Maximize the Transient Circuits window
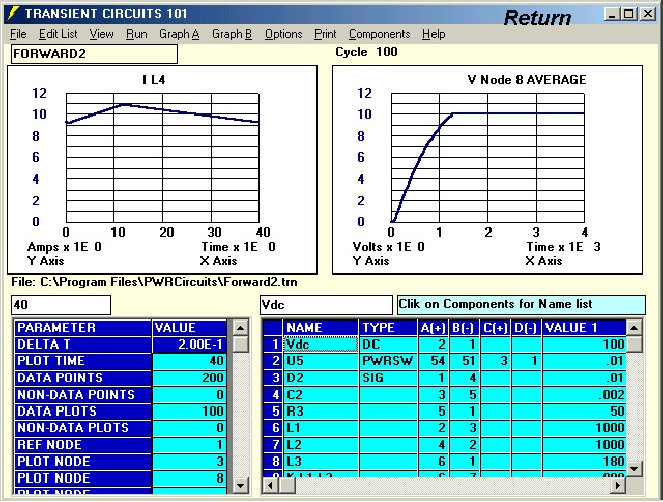 tap(628, 15)
